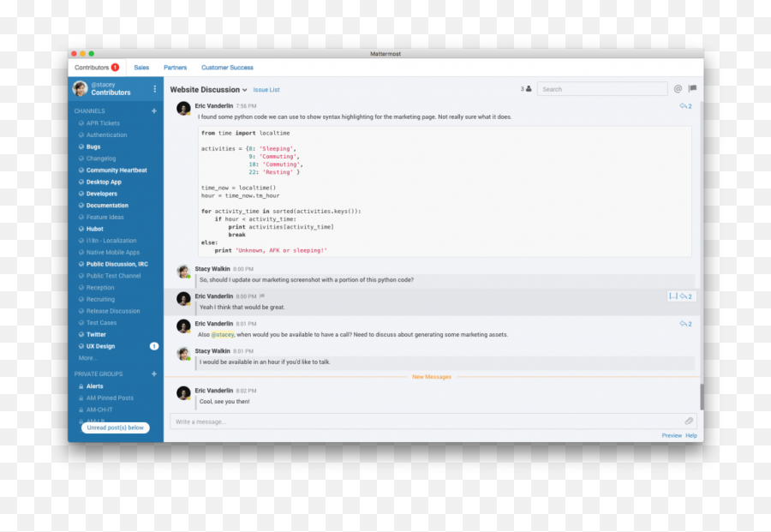The image size is (771, 532).
Task: Switch to the Partners team tab
Action: [x=176, y=68]
